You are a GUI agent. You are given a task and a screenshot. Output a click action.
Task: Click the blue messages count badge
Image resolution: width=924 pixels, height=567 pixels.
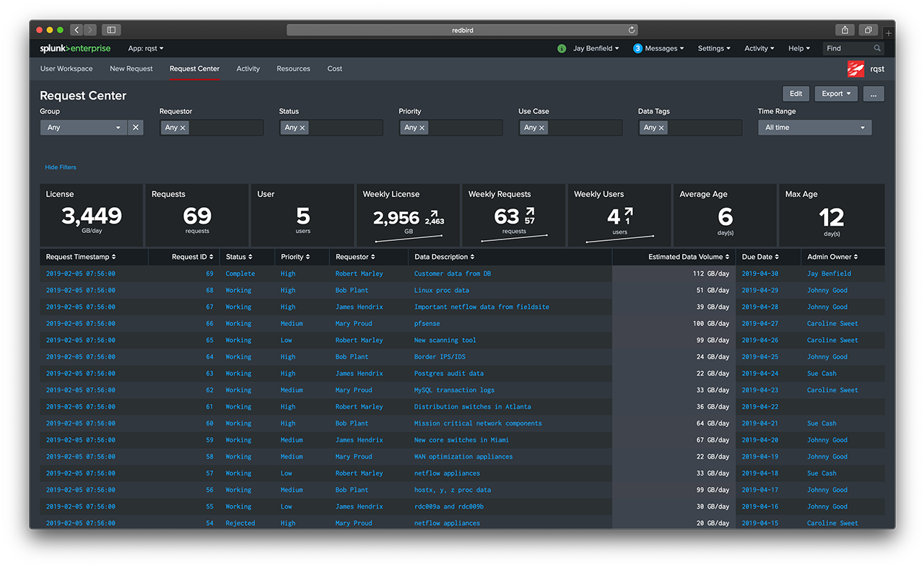(638, 48)
